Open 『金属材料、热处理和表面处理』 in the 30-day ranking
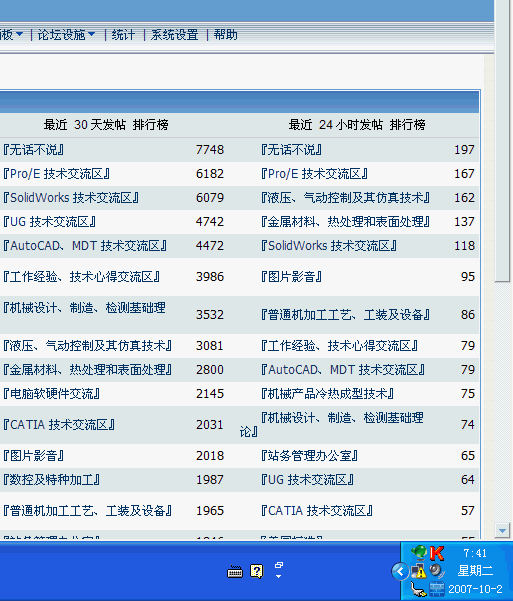 click(87, 370)
